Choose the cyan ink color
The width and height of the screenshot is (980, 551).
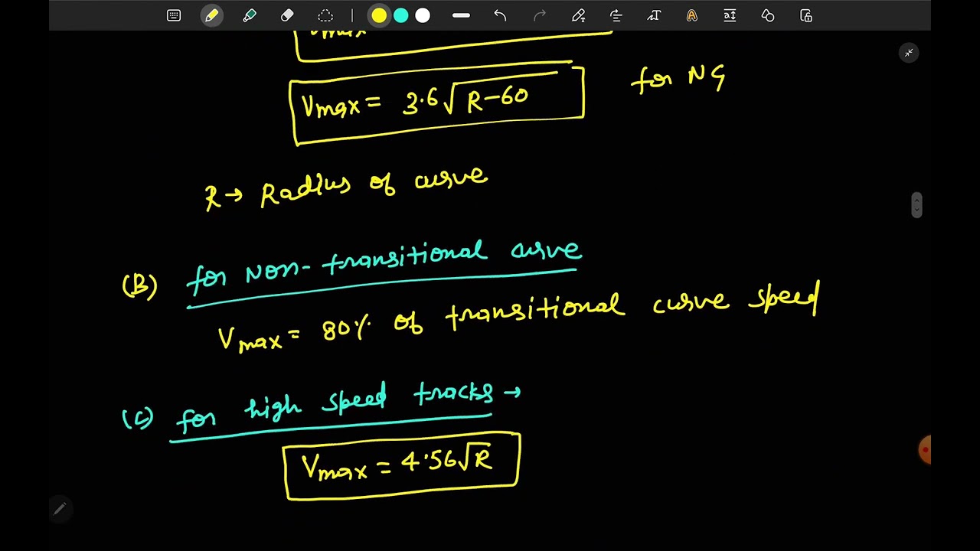[x=400, y=15]
